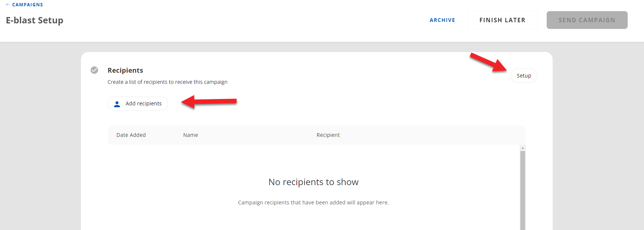Select the Name column header

[191, 135]
